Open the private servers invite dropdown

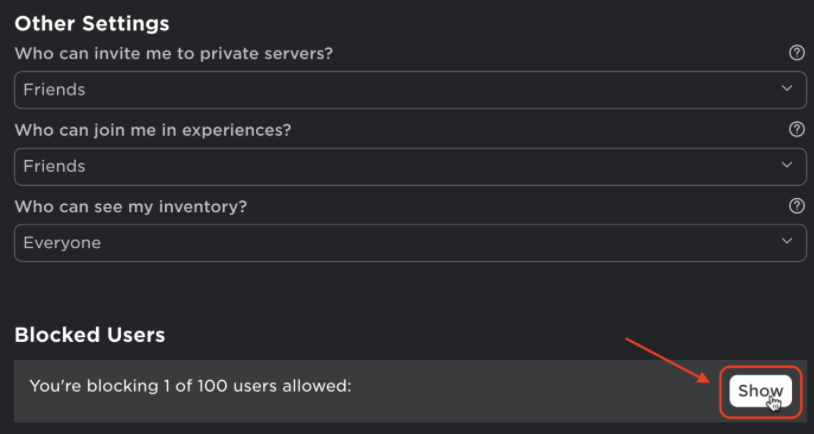(410, 90)
